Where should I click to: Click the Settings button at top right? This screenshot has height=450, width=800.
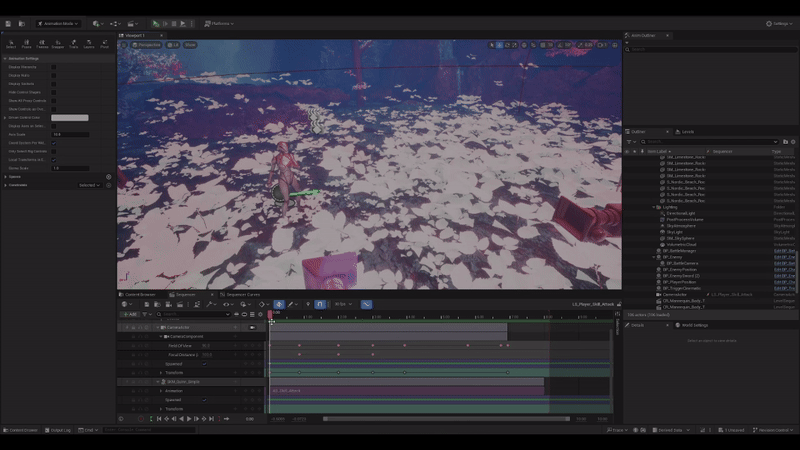(x=779, y=23)
